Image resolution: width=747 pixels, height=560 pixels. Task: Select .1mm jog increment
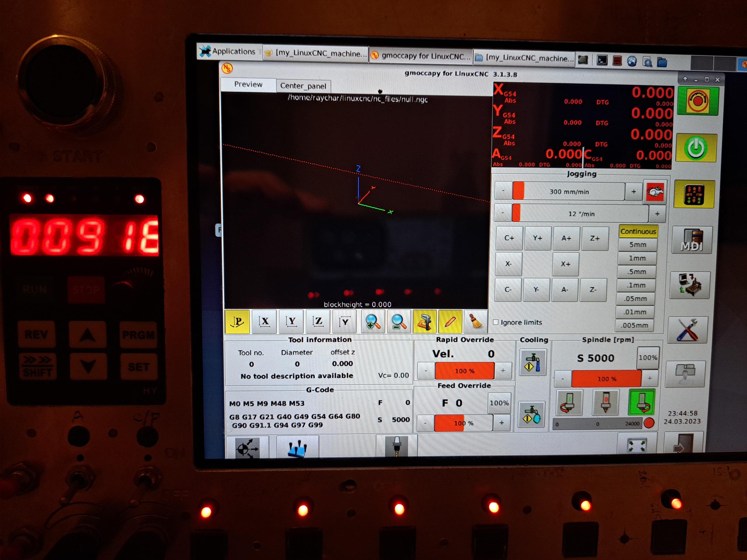click(636, 285)
